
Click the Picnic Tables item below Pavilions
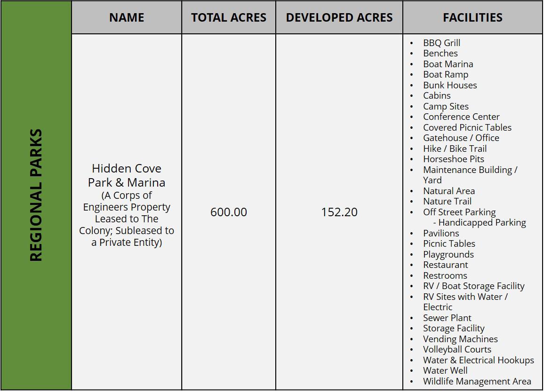click(449, 243)
